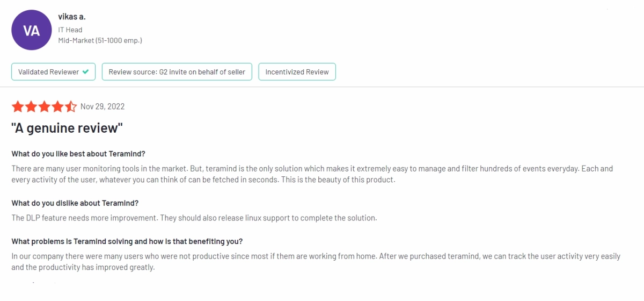This screenshot has width=644, height=301.
Task: Click the Incentivized Review badge
Action: tap(297, 72)
